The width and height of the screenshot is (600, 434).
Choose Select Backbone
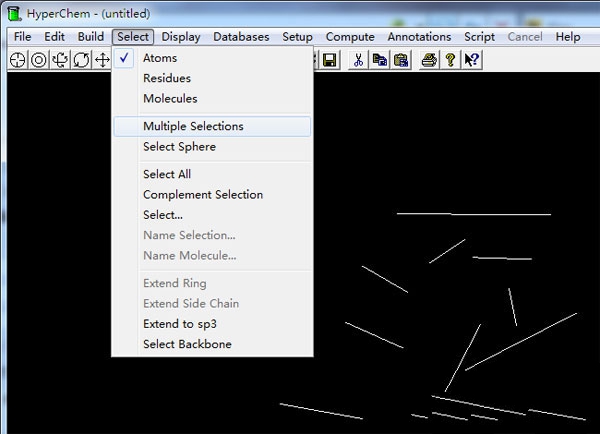[x=213, y=344]
